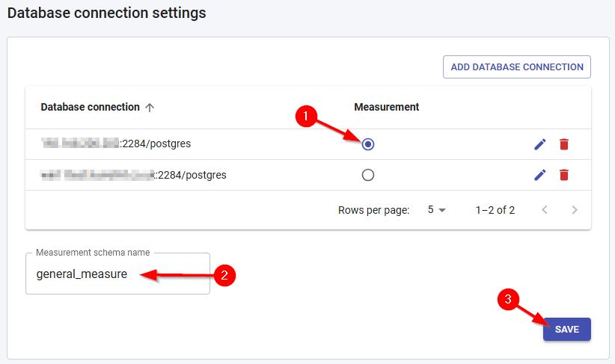Select Measurement radio for second connection
The height and width of the screenshot is (364, 615).
[367, 175]
